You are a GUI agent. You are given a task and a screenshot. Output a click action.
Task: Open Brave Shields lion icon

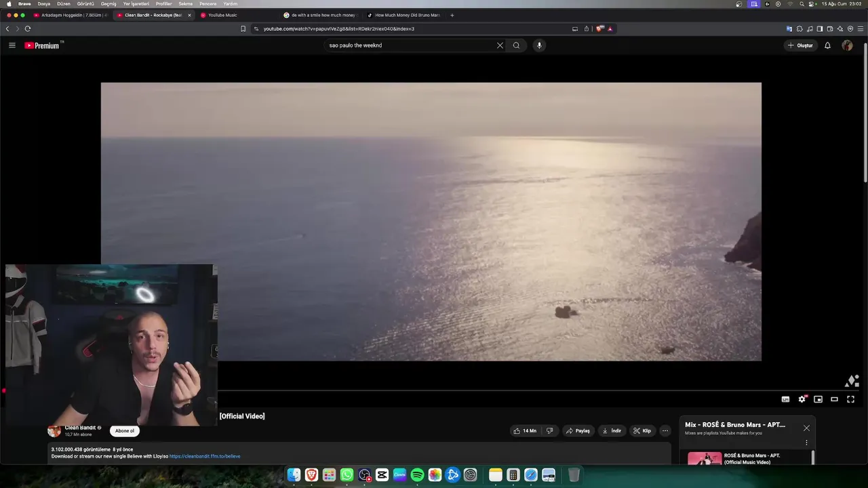599,28
